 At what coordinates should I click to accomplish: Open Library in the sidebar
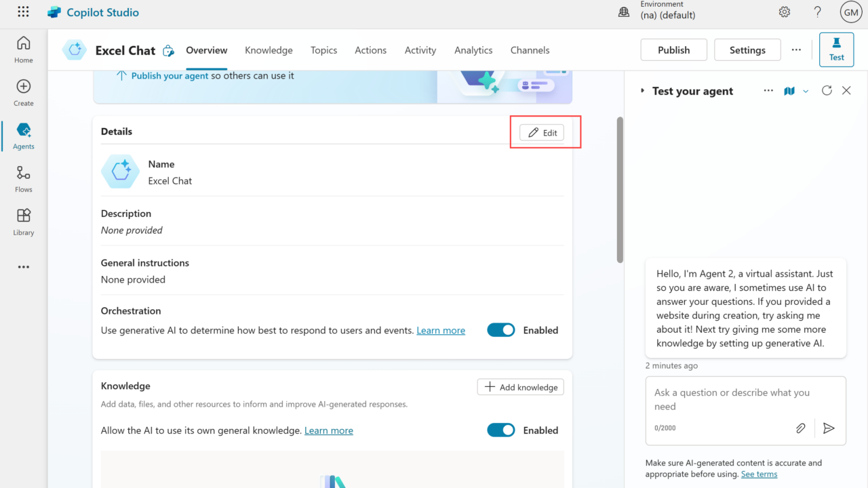tap(24, 222)
